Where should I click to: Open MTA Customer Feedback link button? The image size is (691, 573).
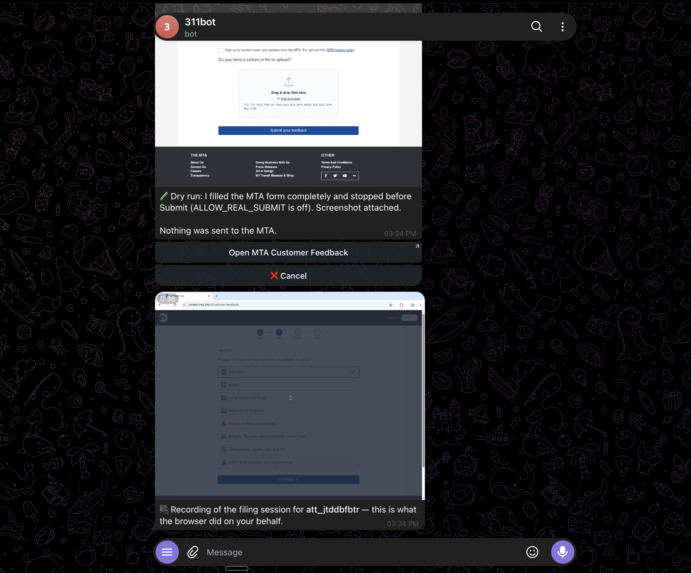tap(288, 253)
